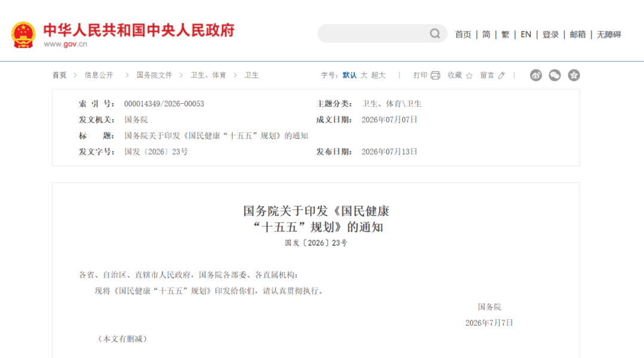Click the 打印 print label
Image resolution: width=644 pixels, height=358 pixels.
[x=420, y=75]
